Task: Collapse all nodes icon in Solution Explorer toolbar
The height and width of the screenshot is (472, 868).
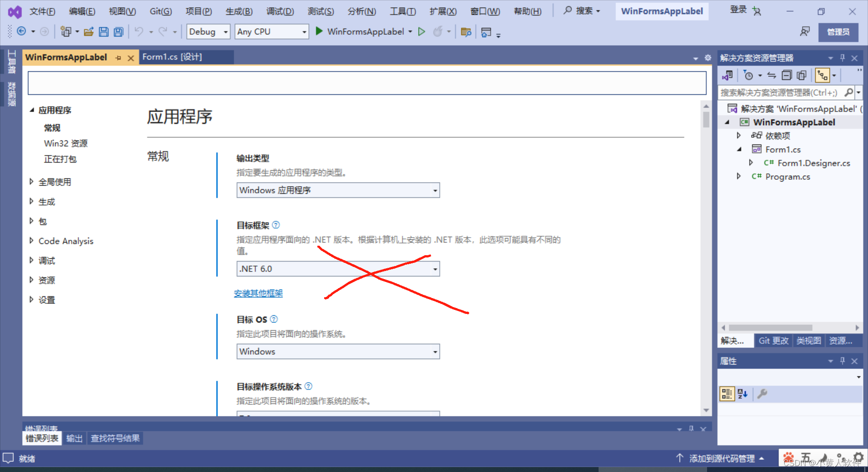Action: coord(787,75)
